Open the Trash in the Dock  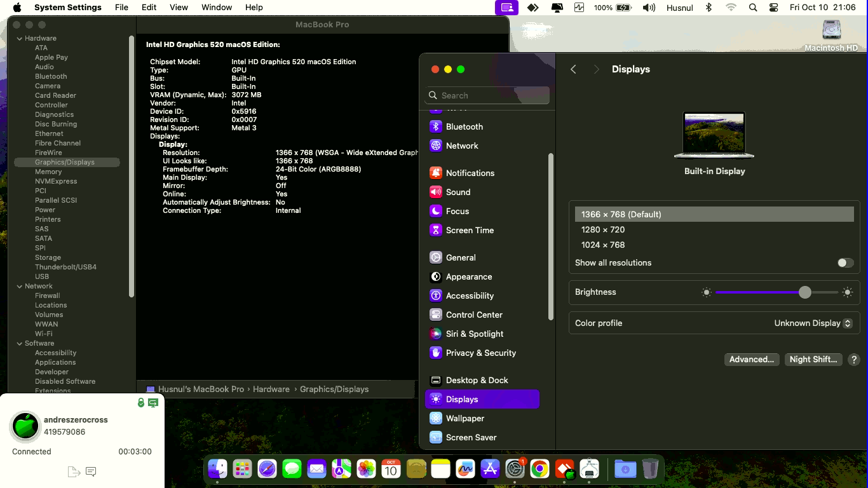650,469
